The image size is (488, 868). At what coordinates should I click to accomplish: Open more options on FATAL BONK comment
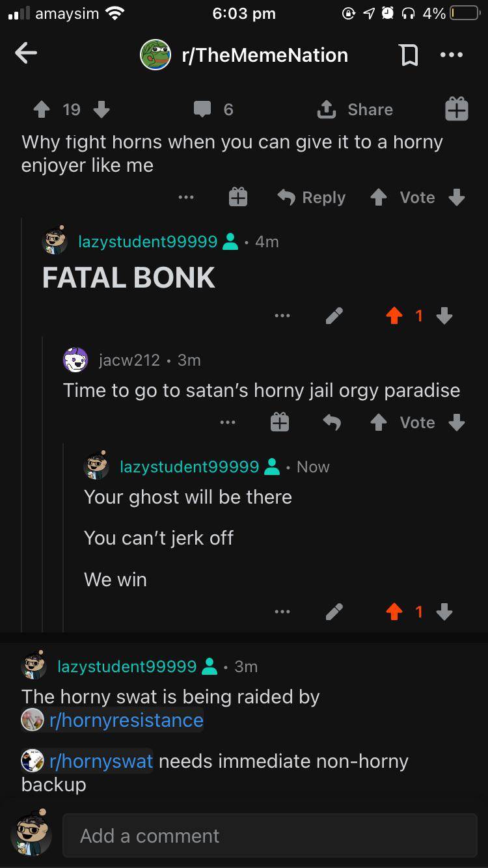(x=282, y=316)
